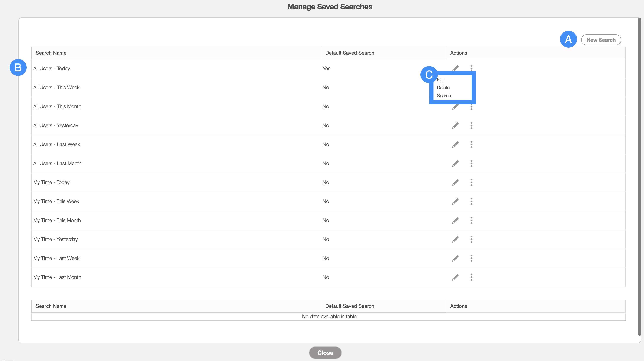Image resolution: width=644 pixels, height=361 pixels.
Task: Click the edit pencil on My Time - Today row
Action: click(455, 182)
